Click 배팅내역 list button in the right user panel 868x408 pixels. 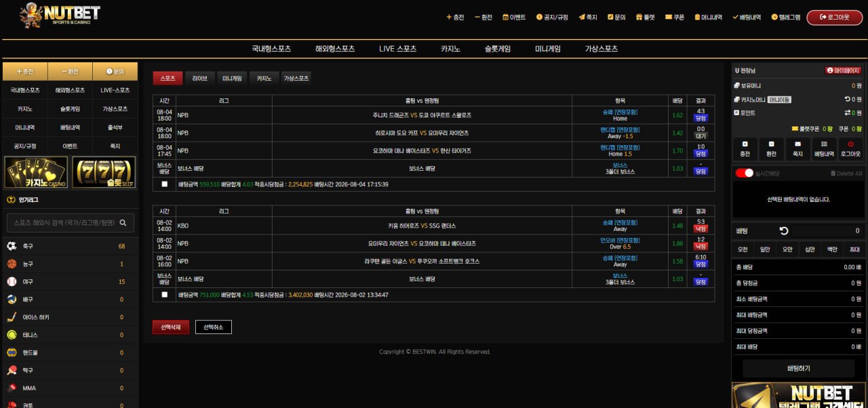click(x=824, y=148)
